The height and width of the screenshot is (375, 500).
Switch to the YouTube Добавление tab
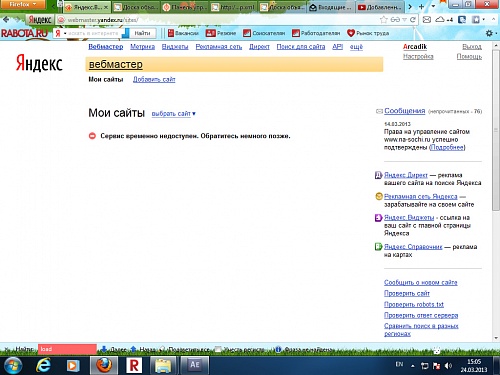coord(380,7)
